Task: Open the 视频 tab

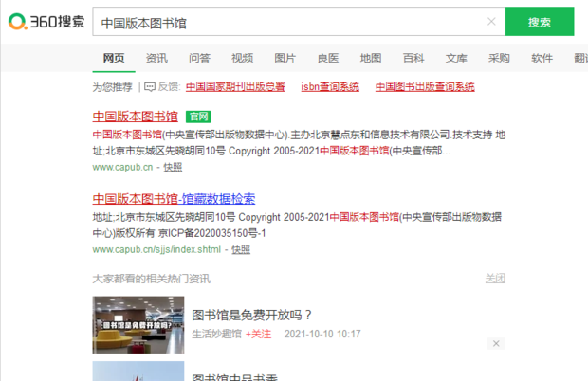Action: [x=242, y=58]
